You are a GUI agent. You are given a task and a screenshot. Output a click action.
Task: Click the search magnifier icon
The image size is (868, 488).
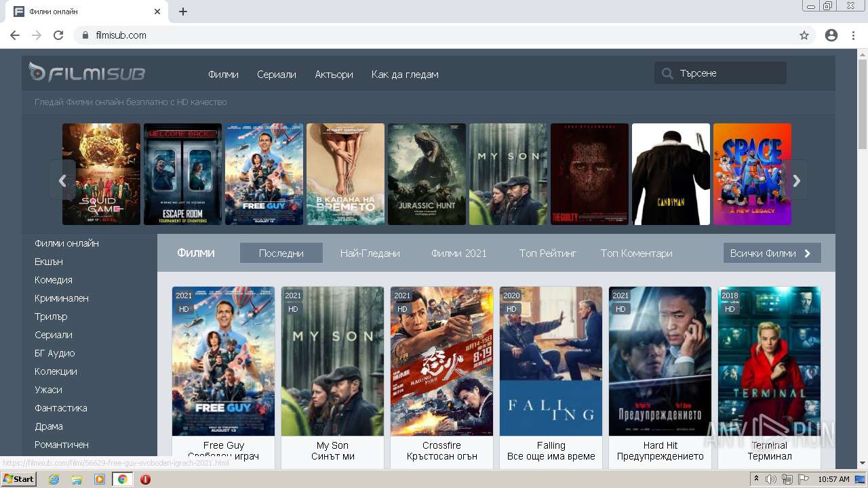668,73
